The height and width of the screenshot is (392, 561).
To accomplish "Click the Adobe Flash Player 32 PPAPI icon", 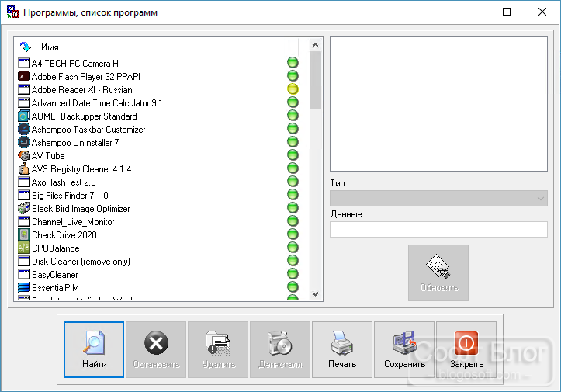I will tap(23, 76).
